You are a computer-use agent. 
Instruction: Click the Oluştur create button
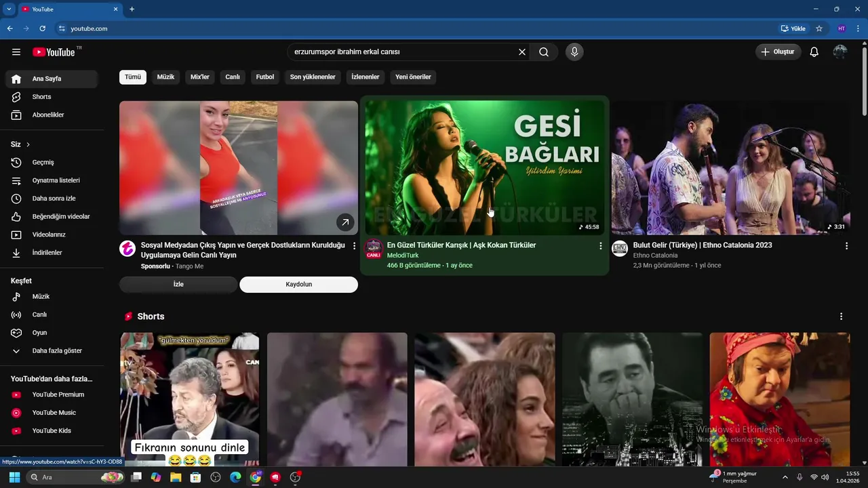point(778,52)
